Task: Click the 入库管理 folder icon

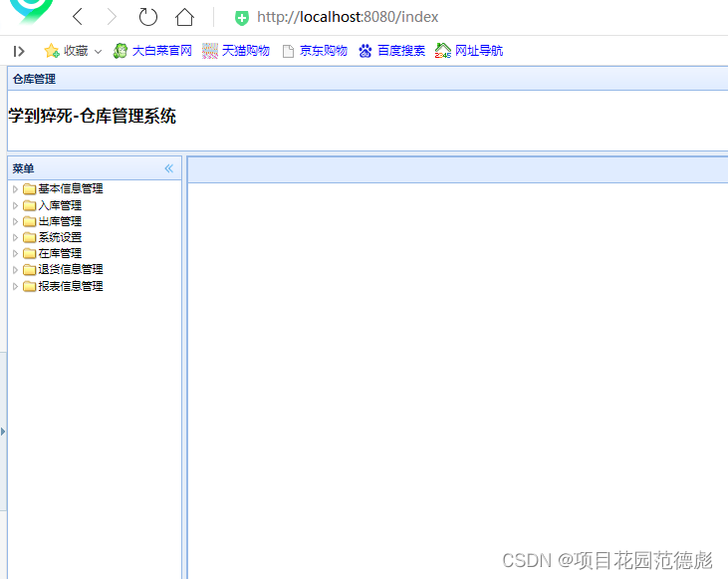Action: click(x=29, y=205)
